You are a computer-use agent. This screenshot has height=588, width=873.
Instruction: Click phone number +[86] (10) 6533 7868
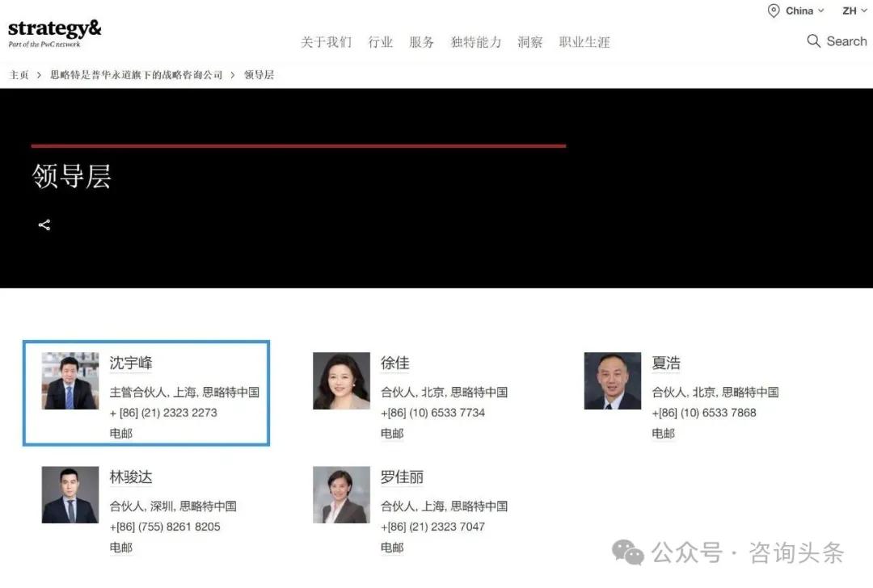(704, 413)
